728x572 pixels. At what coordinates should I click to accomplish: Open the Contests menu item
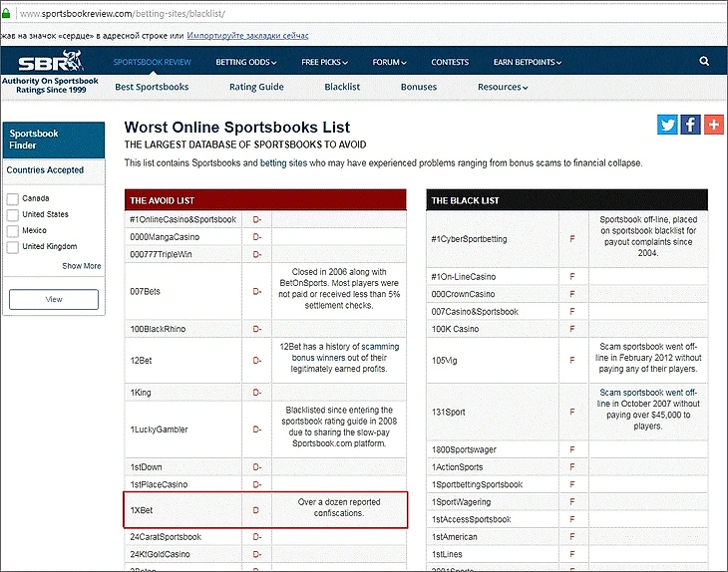(x=450, y=62)
